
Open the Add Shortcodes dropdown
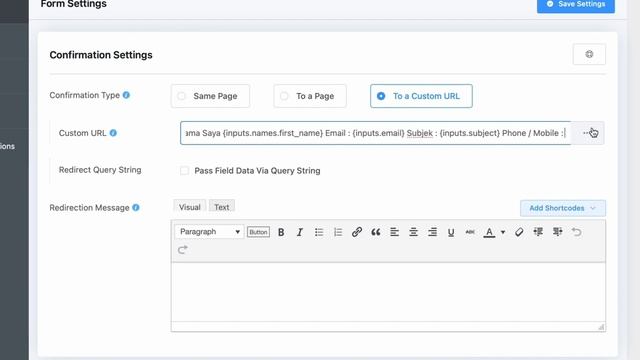(563, 208)
